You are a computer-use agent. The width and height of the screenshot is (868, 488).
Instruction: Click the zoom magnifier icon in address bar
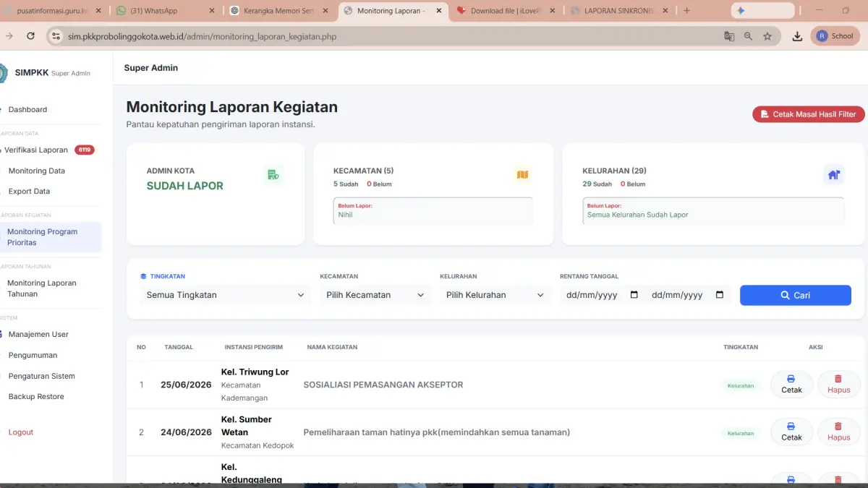tap(748, 36)
